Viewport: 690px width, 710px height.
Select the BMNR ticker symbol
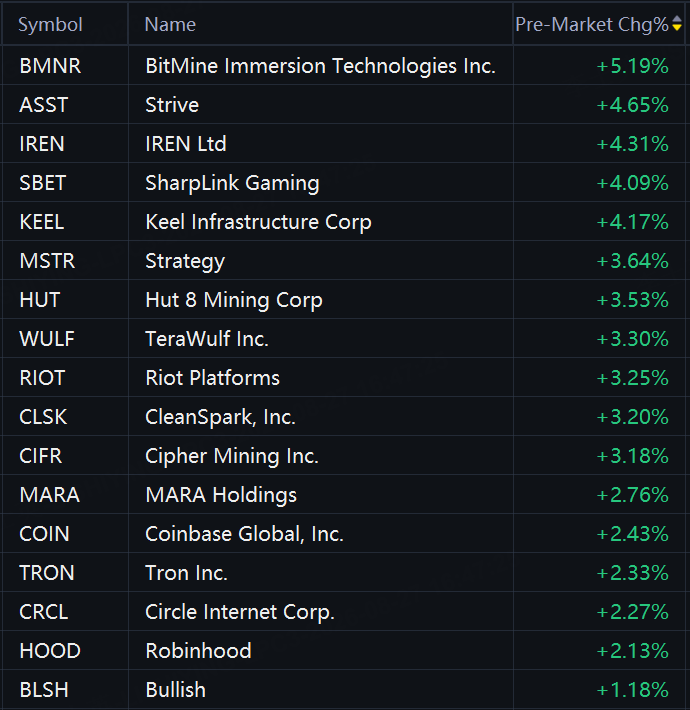point(50,66)
